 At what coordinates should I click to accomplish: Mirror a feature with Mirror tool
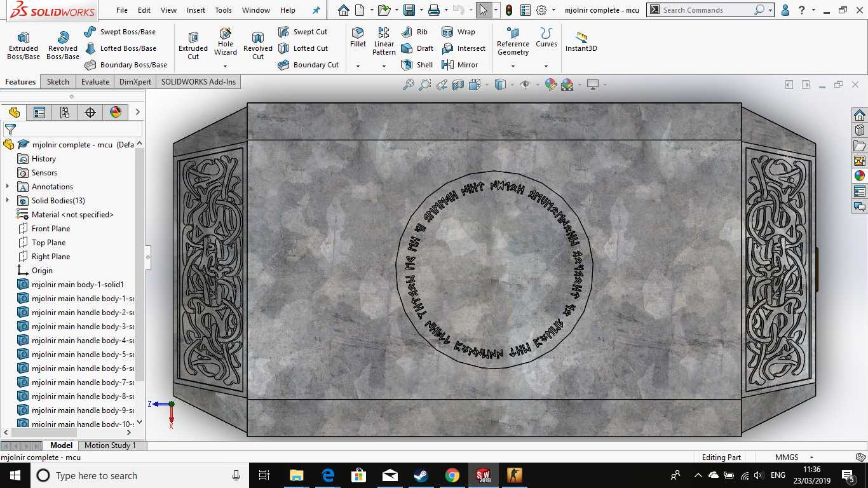click(x=459, y=65)
